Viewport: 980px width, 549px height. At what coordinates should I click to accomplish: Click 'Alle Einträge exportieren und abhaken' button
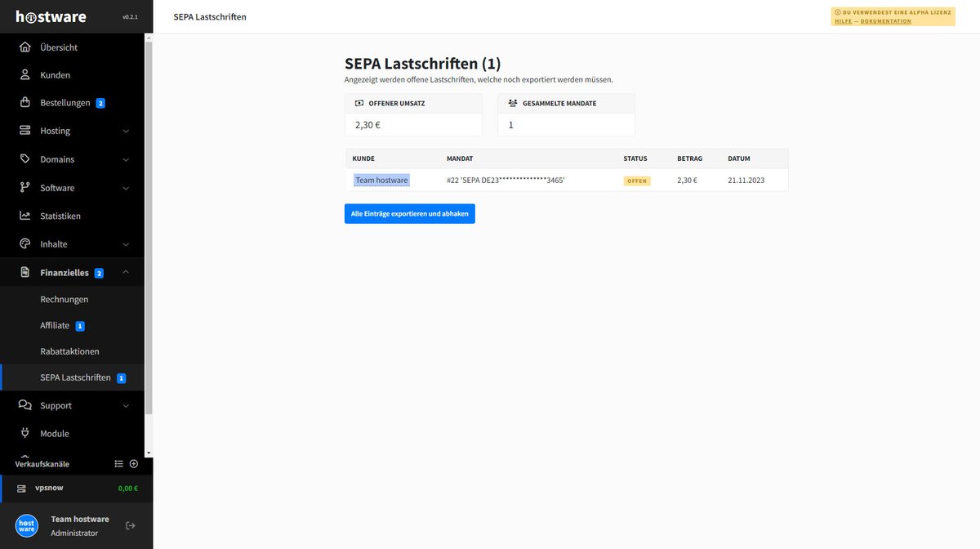tap(410, 214)
